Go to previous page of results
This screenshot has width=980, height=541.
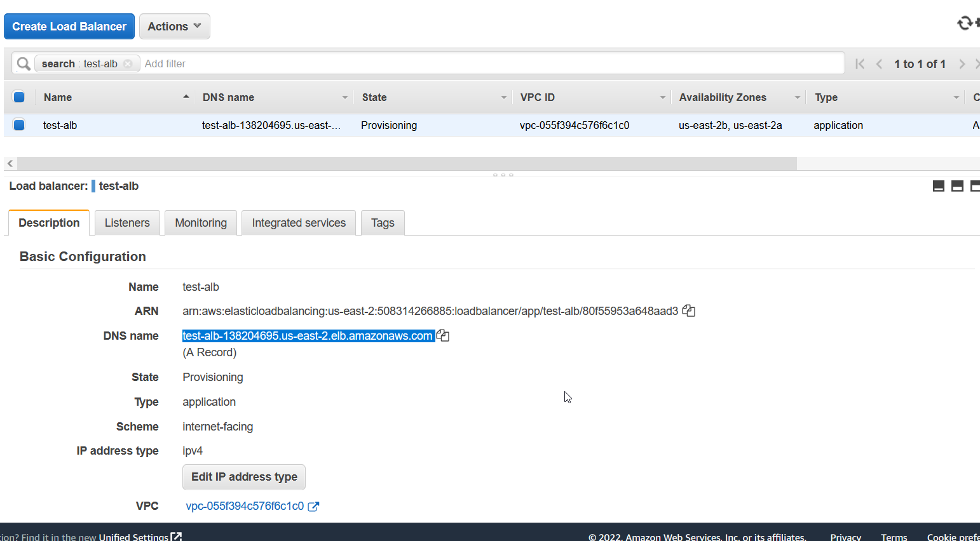[x=879, y=63]
